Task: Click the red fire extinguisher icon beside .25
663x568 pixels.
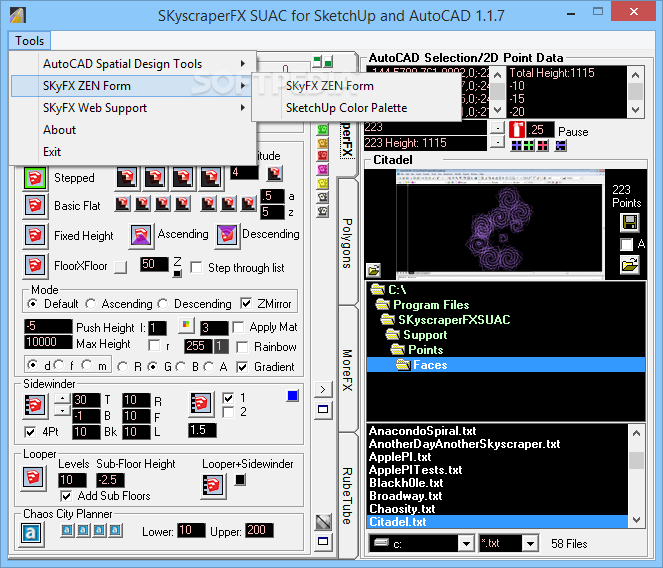Action: pyautogui.click(x=516, y=130)
